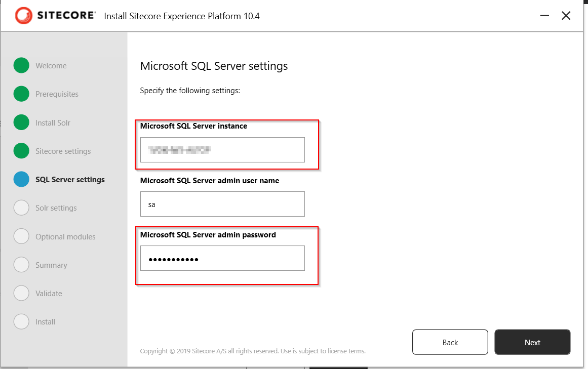Screen dimensions: 588x369
Task: Focus the admin password field
Action: click(x=222, y=258)
